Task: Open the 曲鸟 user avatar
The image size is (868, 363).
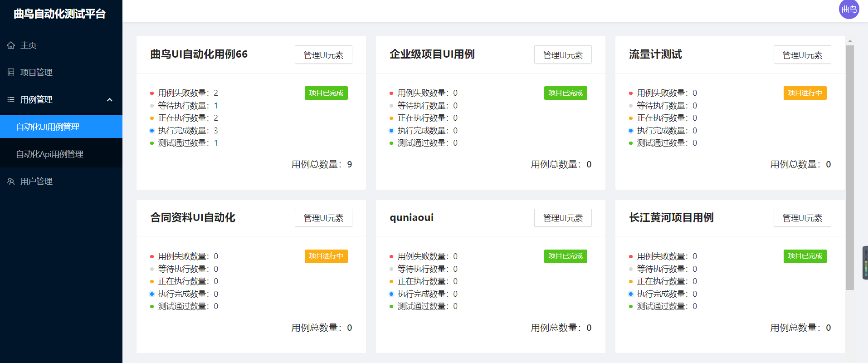Action: pyautogui.click(x=849, y=9)
